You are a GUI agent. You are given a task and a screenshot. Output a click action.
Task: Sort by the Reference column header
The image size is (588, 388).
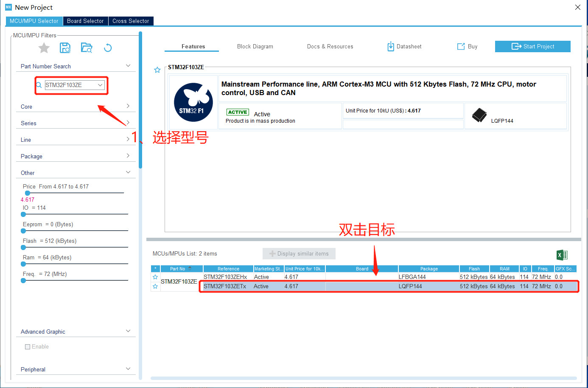point(228,269)
